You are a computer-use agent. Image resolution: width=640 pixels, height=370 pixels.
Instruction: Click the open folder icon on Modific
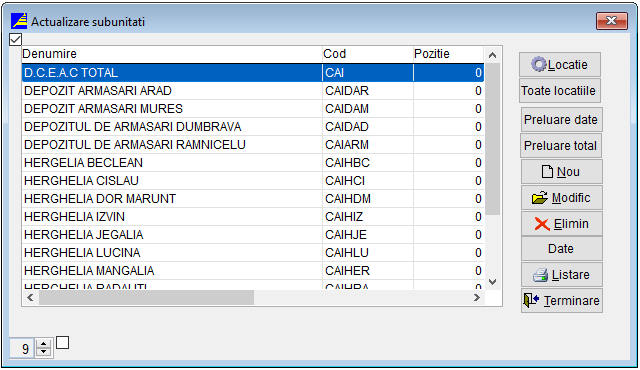point(540,198)
